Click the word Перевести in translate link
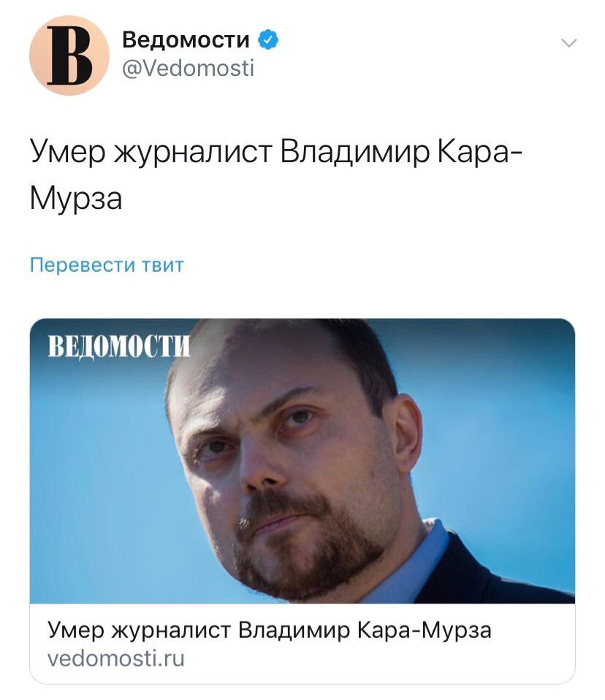Viewport: 605px width, 700px height. [83, 265]
